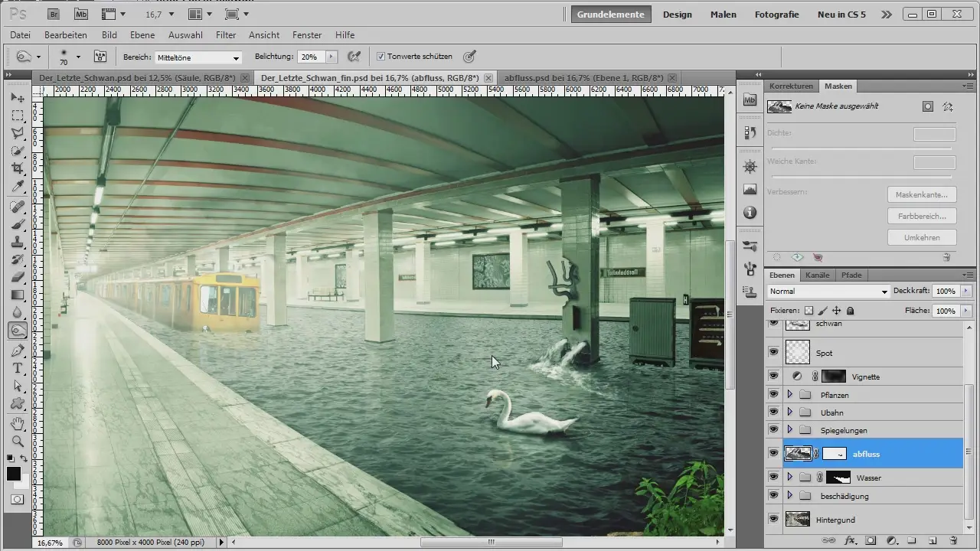The image size is (980, 551).
Task: Click the foreground color swatch
Action: 14,474
